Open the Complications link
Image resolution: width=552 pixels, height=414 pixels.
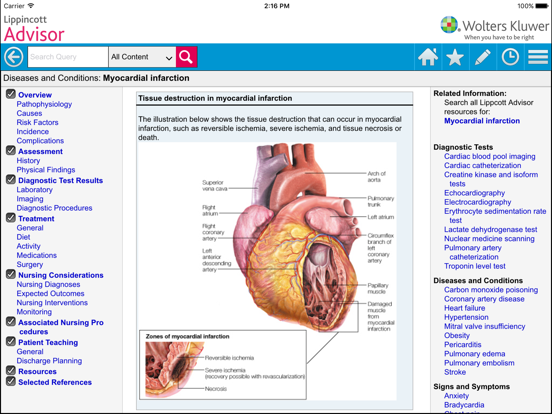point(40,141)
